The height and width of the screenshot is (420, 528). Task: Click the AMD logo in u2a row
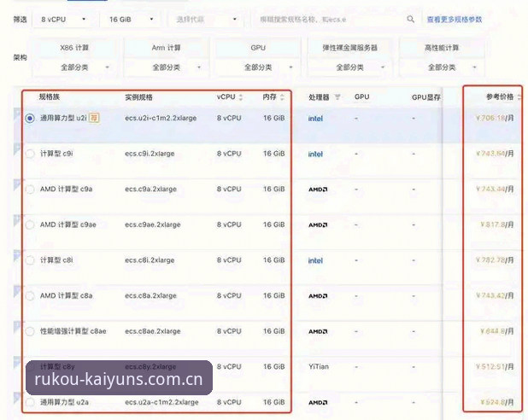coord(318,403)
